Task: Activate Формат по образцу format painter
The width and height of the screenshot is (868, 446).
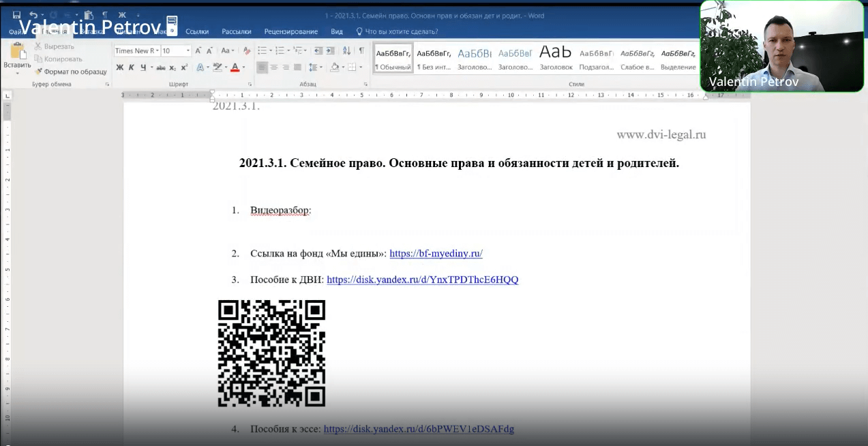Action: [71, 71]
